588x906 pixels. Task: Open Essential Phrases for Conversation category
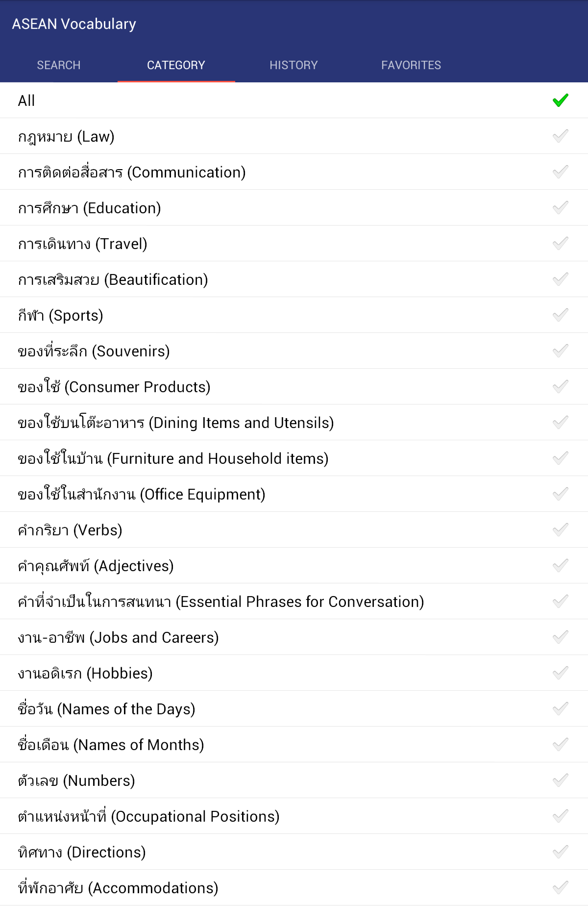(x=220, y=602)
